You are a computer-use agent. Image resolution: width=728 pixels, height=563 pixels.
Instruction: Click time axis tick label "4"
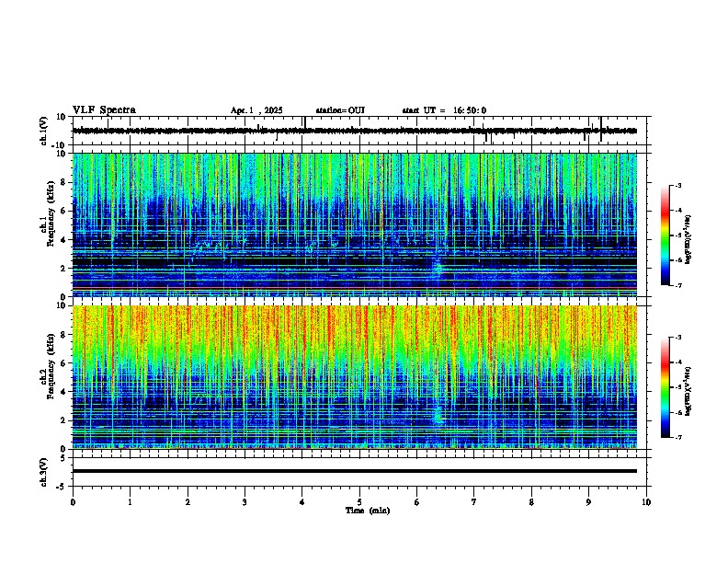(x=302, y=502)
